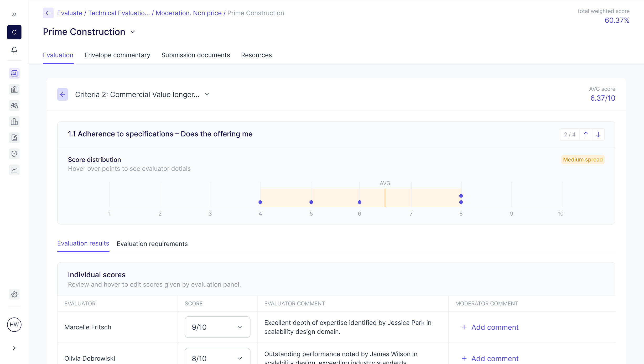Viewport: 644px width, 364px height.
Task: Expand the sidebar with double chevron icon
Action: [14, 14]
